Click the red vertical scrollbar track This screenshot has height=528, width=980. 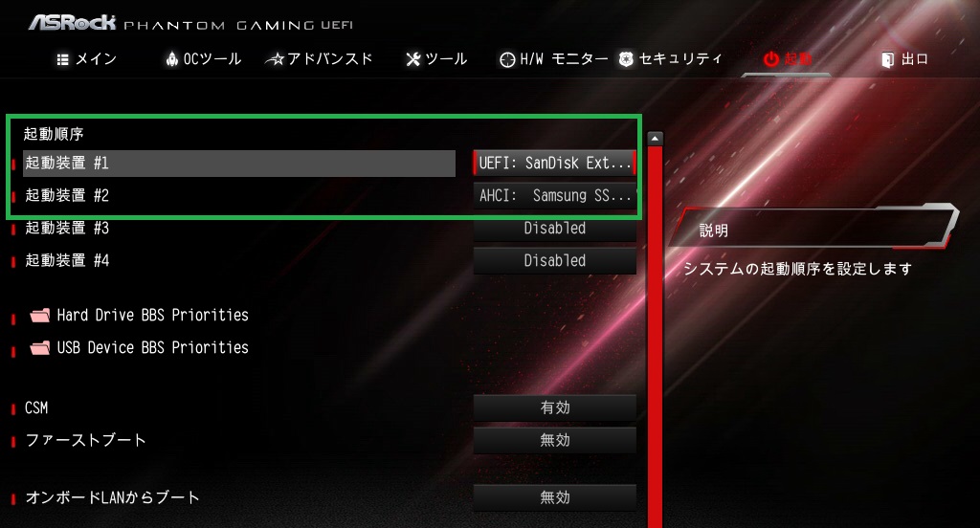click(x=655, y=338)
